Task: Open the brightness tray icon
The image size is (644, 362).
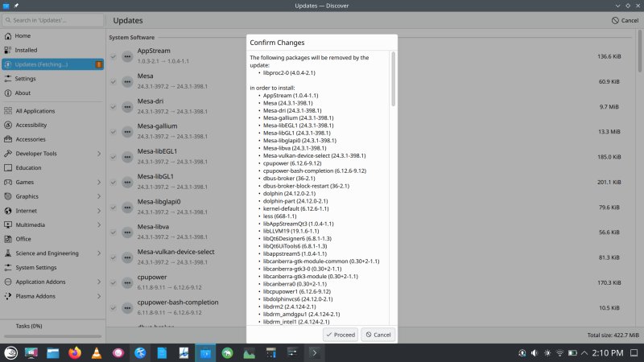Action: pos(547,353)
